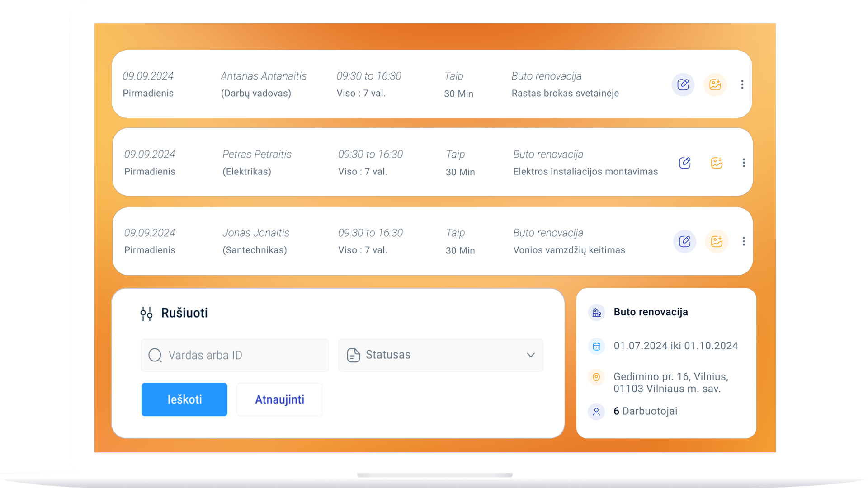The height and width of the screenshot is (488, 868).
Task: Open three-dot menu for Antanas Antanaitis row
Action: pyautogui.click(x=742, y=84)
